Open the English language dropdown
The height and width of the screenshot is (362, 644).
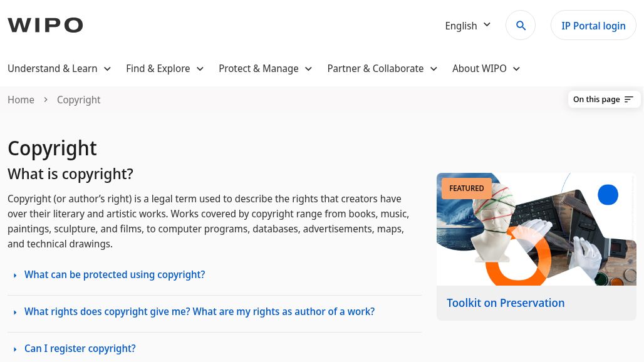coord(468,26)
